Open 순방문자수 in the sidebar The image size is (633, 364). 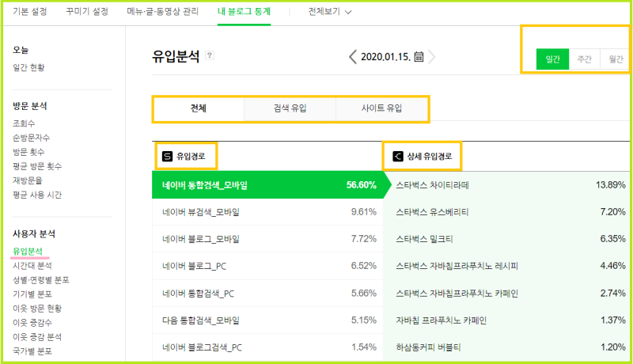[x=31, y=138]
